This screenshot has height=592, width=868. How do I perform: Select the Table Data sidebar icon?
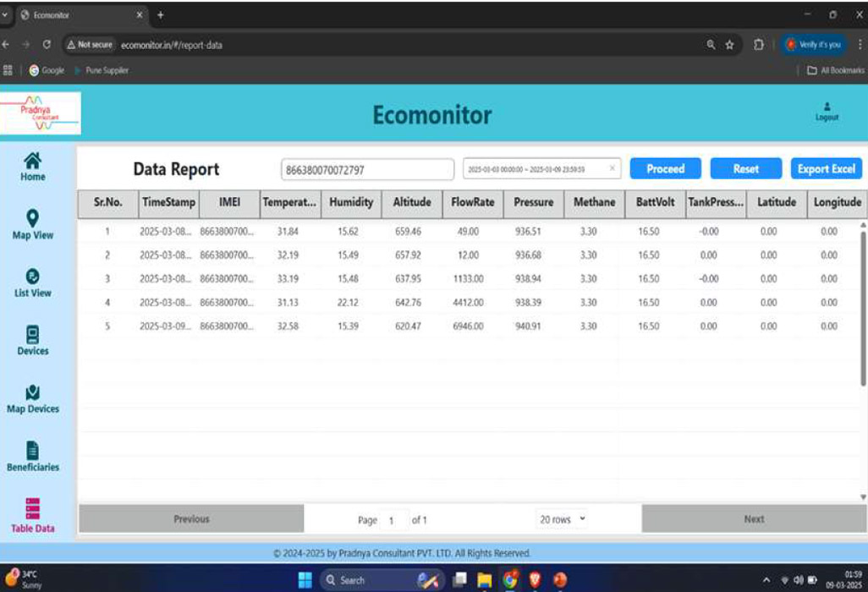33,508
